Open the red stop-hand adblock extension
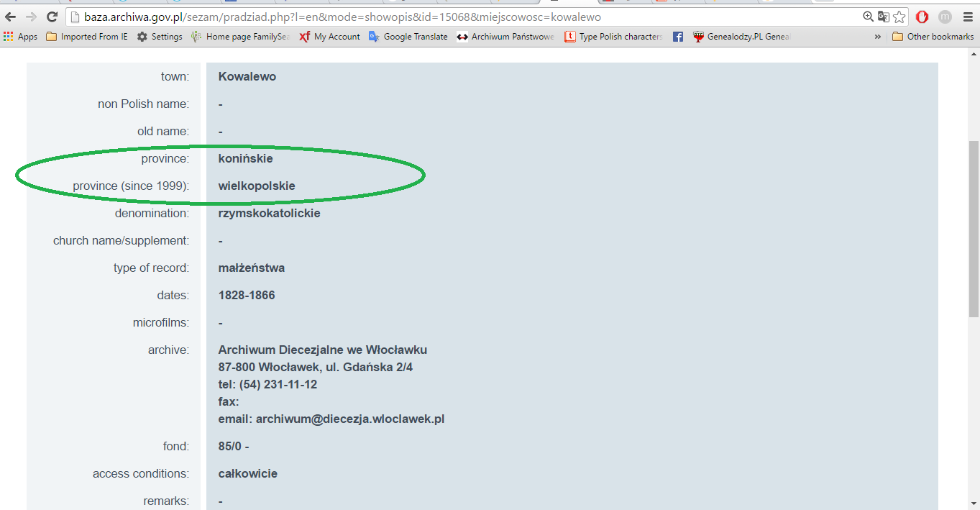The width and height of the screenshot is (980, 510). 922,17
